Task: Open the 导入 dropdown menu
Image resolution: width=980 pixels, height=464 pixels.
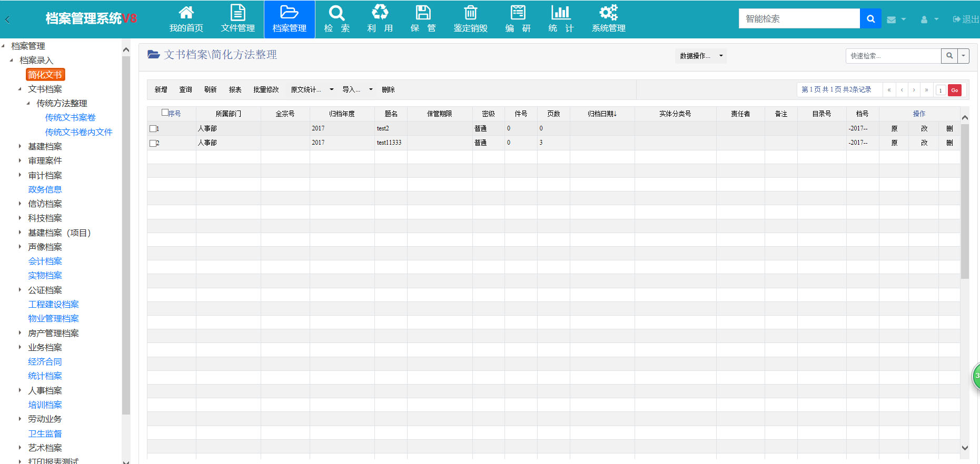Action: (x=357, y=90)
